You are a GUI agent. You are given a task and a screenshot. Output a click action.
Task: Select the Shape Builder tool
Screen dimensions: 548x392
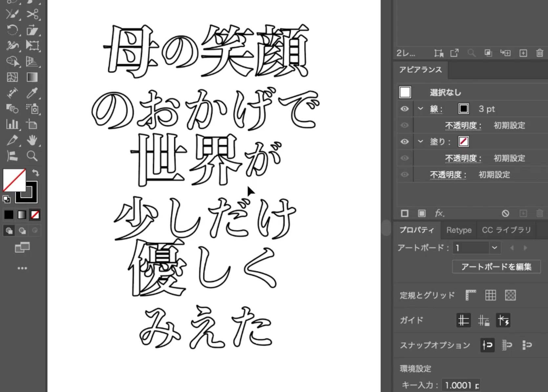[12, 61]
